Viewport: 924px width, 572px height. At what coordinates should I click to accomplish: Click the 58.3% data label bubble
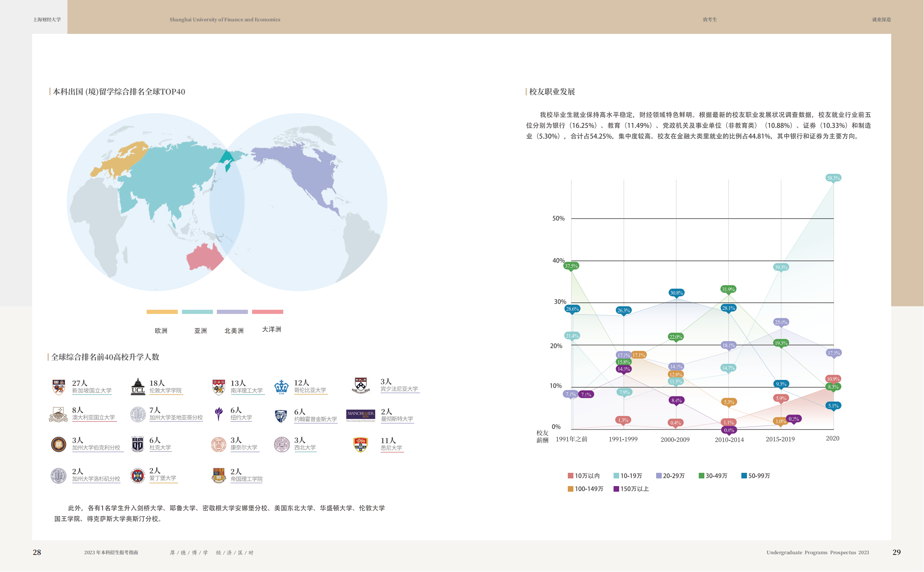point(833,178)
